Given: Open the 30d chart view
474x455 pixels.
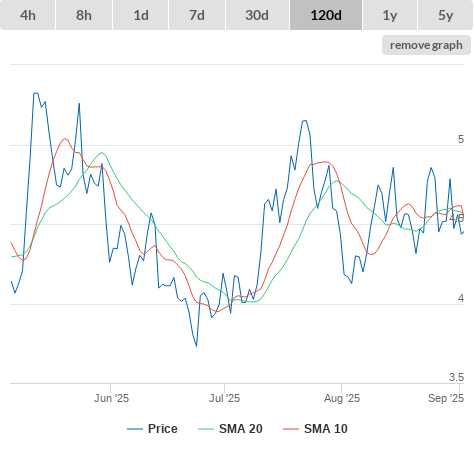Looking at the screenshot, I should pos(257,15).
